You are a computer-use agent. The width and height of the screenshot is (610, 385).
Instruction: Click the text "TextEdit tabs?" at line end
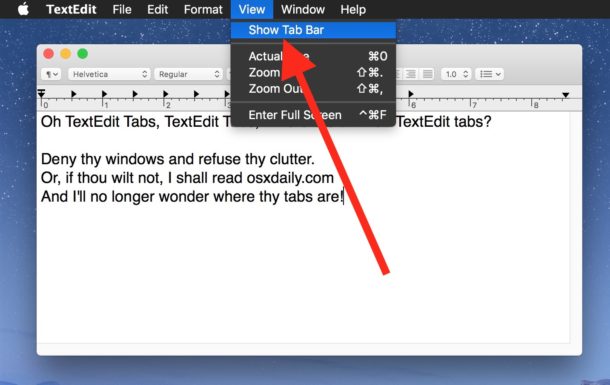[x=444, y=122]
